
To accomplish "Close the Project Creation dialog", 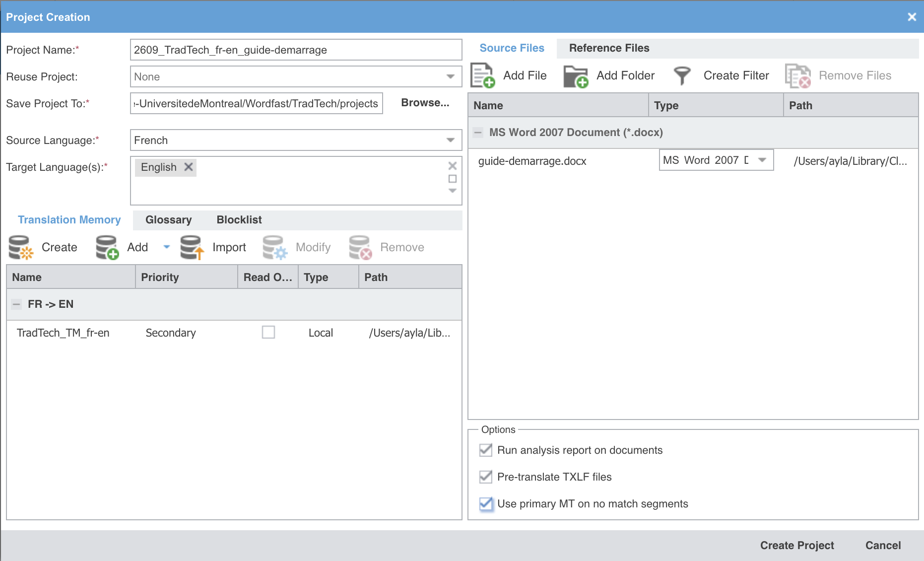I will click(912, 17).
